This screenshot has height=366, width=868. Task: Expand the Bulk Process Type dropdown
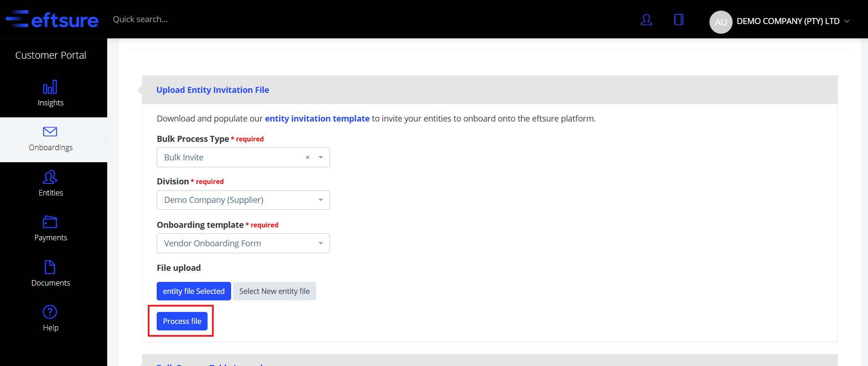321,158
